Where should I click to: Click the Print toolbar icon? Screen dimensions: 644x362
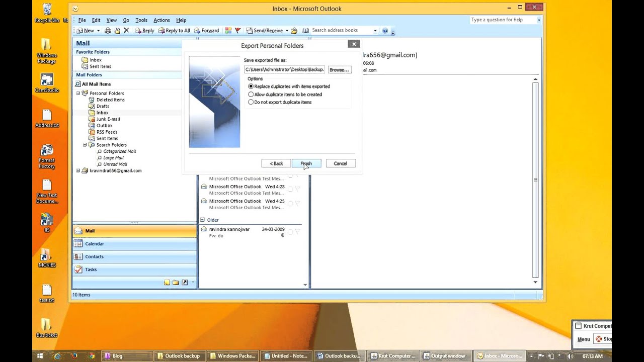pos(108,31)
